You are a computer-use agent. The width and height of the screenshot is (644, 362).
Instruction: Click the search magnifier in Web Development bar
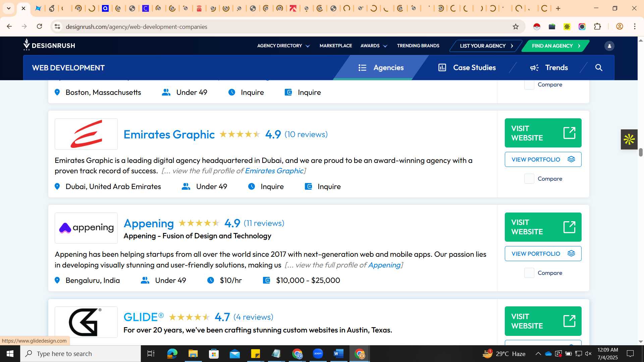click(599, 68)
